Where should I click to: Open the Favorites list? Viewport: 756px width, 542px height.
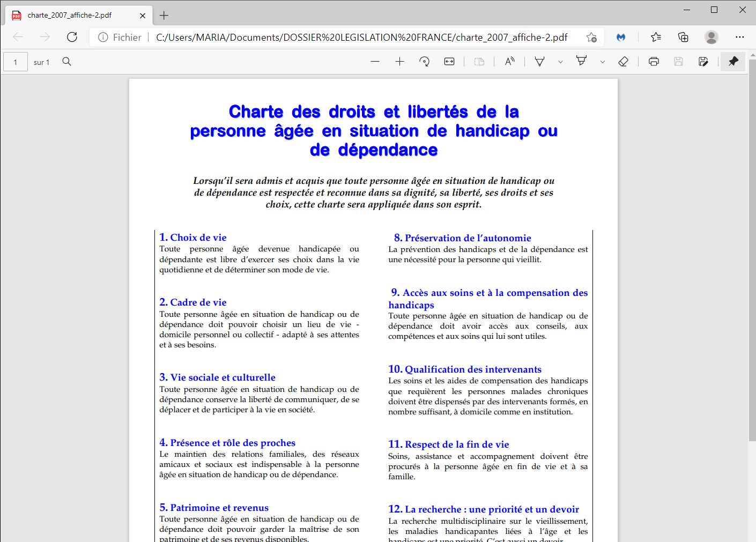tap(656, 37)
